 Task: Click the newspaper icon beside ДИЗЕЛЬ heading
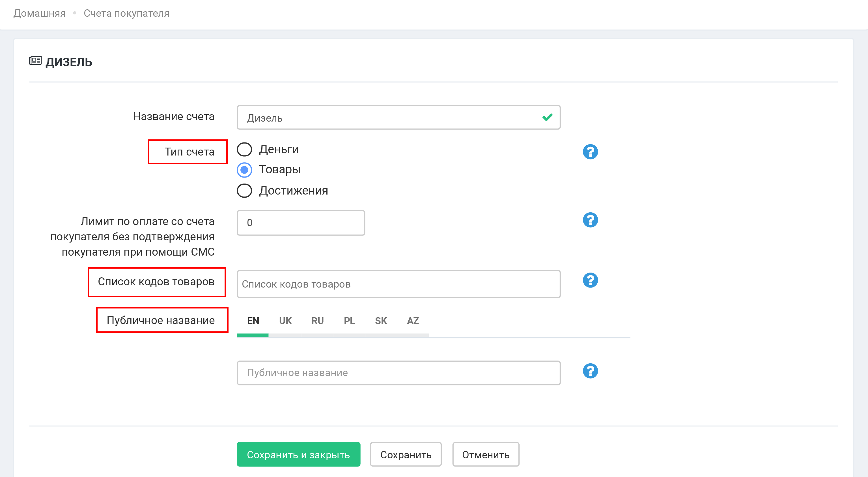tap(35, 61)
